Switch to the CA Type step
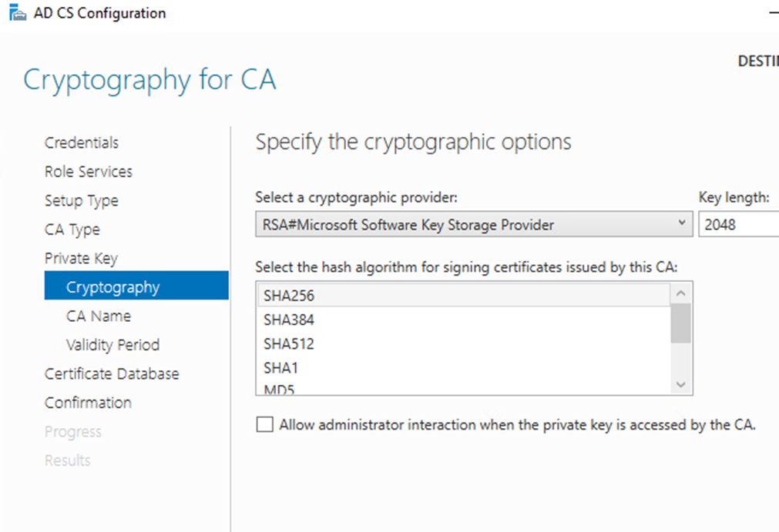Screen dimensions: 779x532 tap(72, 229)
